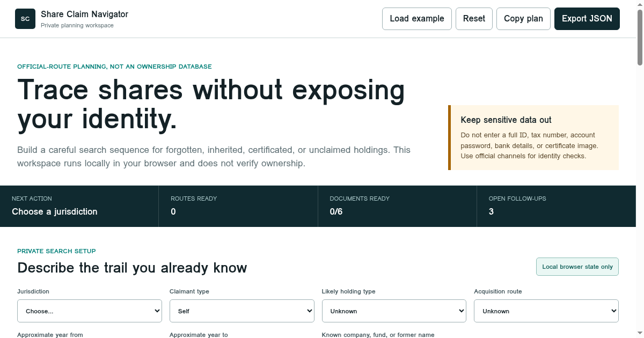Open the Jurisdiction dropdown

[90, 311]
